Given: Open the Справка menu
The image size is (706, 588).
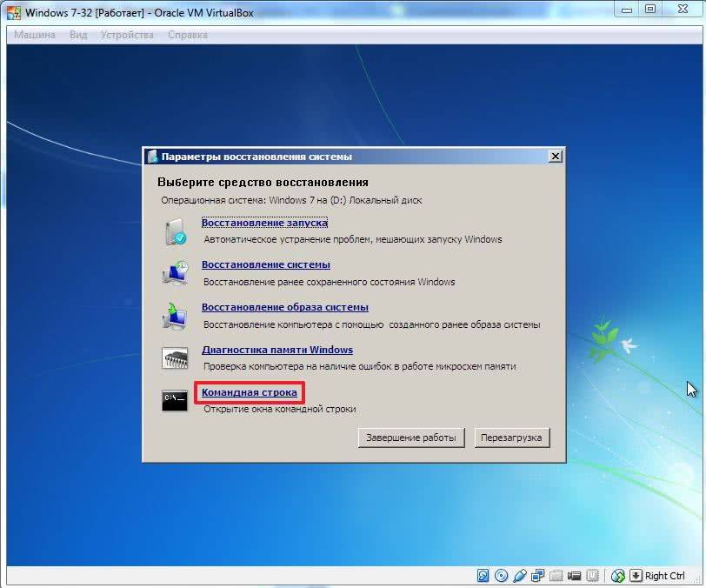Looking at the screenshot, I should click(x=187, y=35).
